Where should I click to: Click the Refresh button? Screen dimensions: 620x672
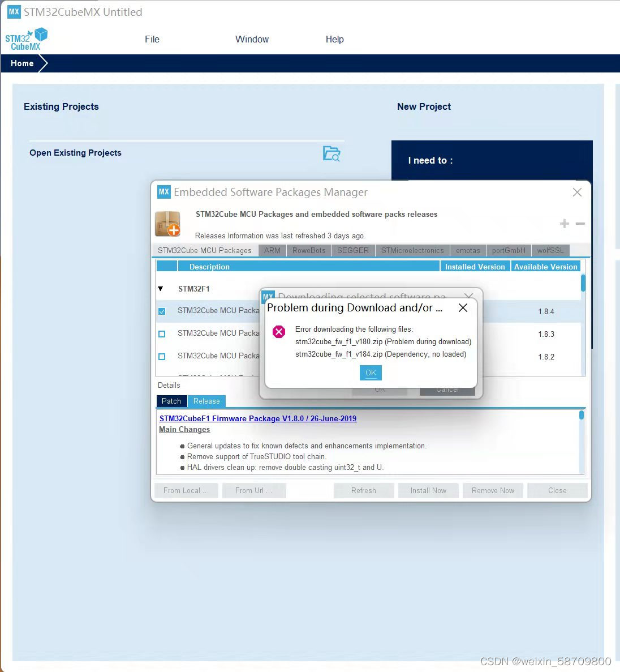coord(364,490)
